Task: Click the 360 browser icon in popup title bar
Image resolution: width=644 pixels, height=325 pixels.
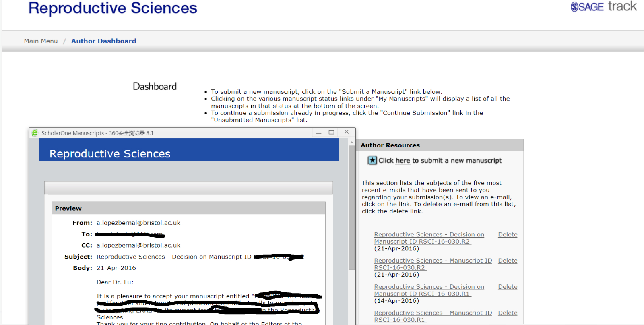Action: pyautogui.click(x=35, y=133)
